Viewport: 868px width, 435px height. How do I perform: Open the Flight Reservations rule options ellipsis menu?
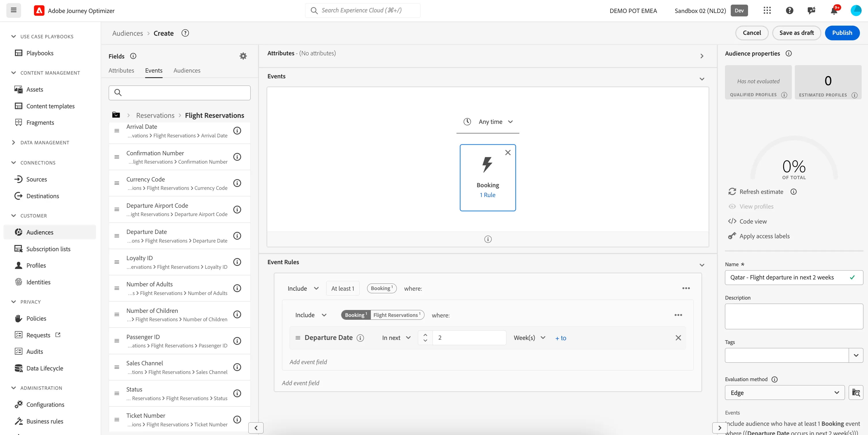(x=678, y=315)
